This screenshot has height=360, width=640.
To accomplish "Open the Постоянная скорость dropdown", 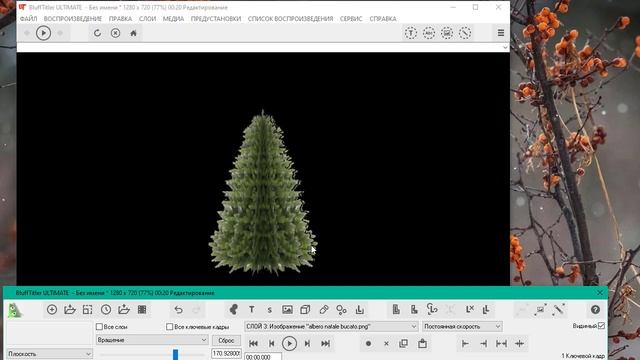I will pyautogui.click(x=462, y=327).
